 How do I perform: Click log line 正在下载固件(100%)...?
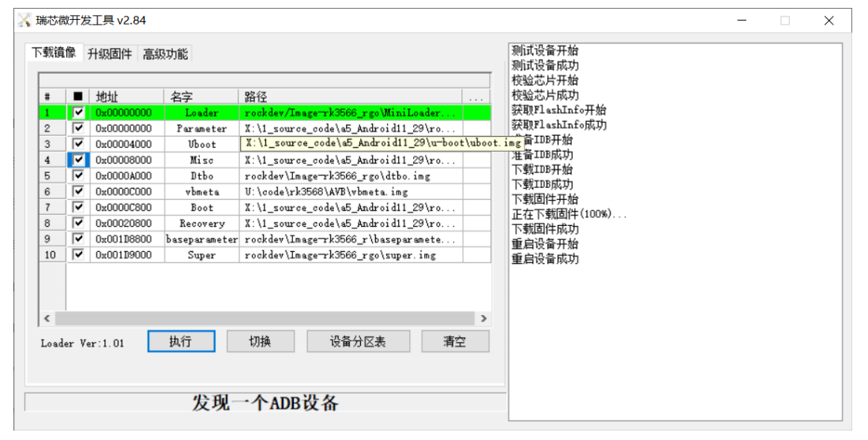pos(569,214)
